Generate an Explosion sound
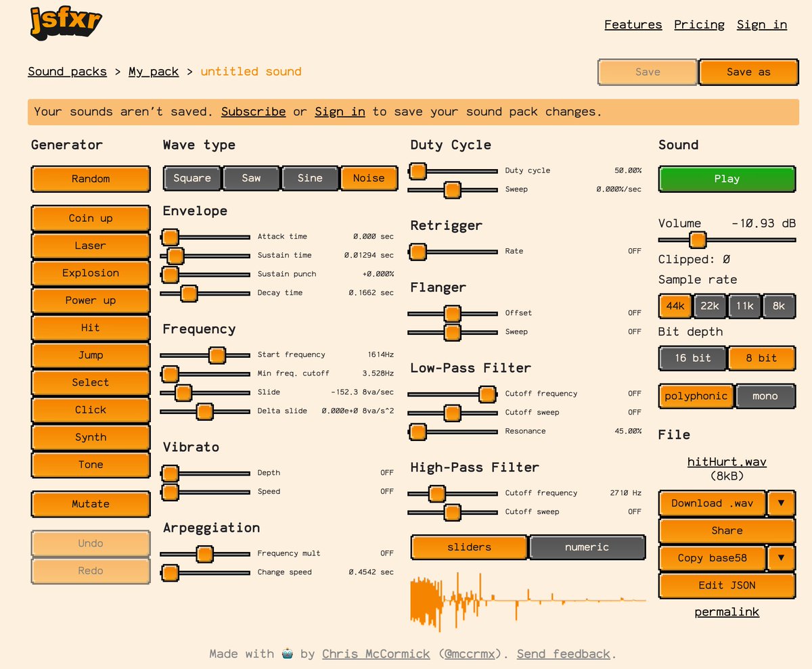The width and height of the screenshot is (812, 669). click(x=91, y=273)
